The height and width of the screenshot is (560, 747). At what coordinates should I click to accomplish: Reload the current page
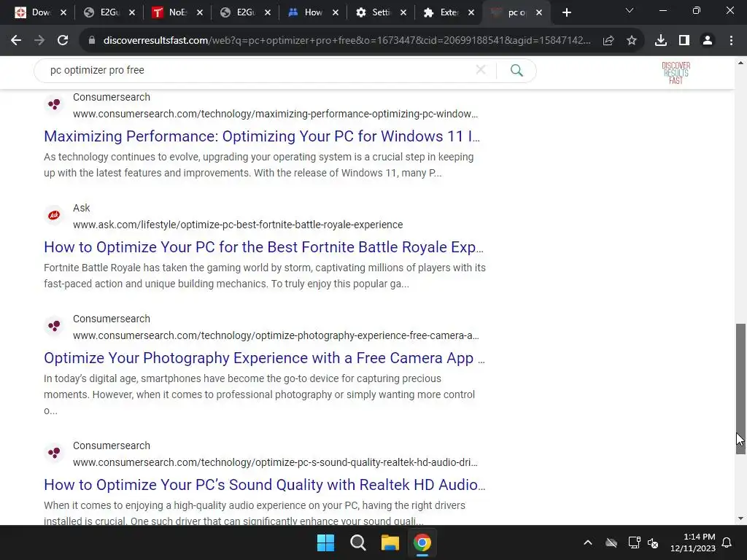pyautogui.click(x=63, y=41)
